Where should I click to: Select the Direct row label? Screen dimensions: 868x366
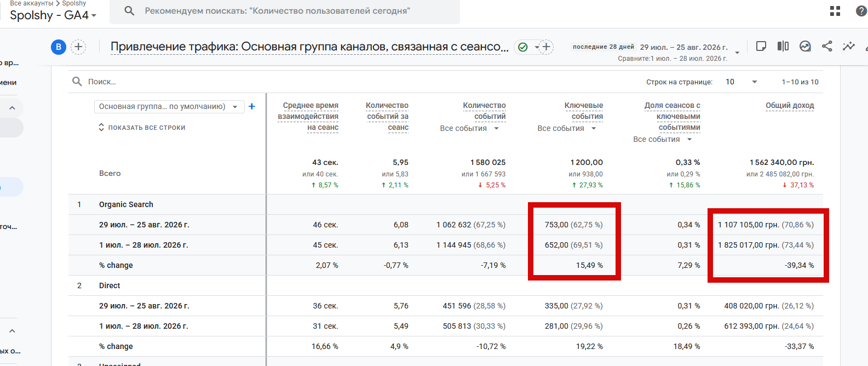pyautogui.click(x=110, y=285)
